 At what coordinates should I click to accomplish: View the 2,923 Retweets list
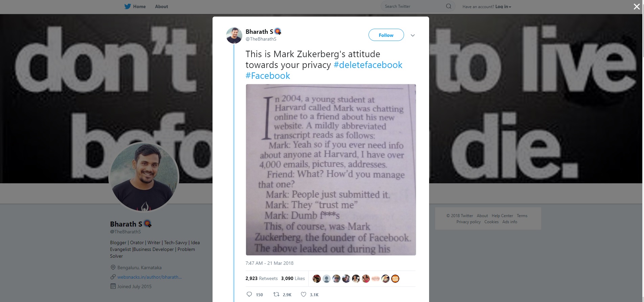click(262, 278)
